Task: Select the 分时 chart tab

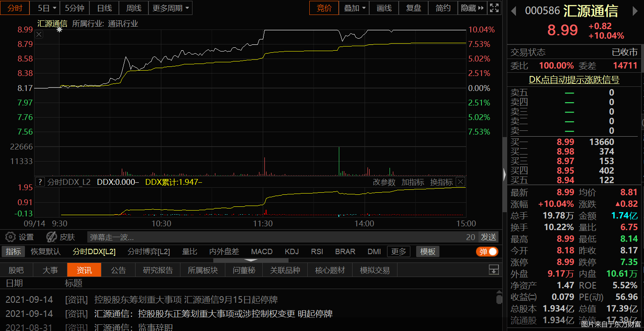Action: click(15, 8)
